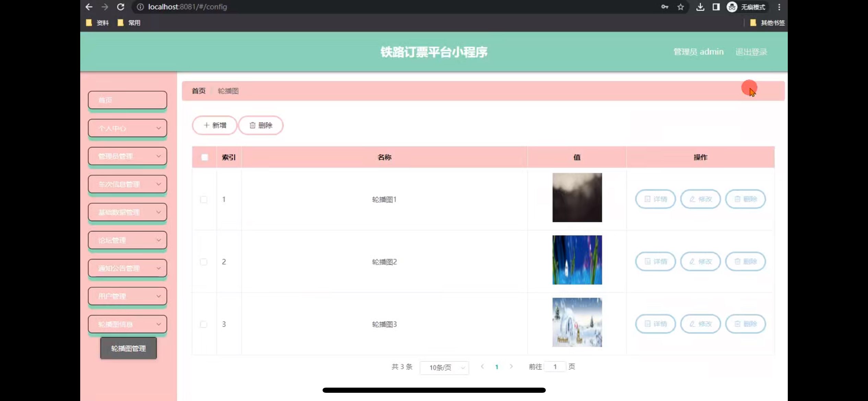This screenshot has height=401, width=868.
Task: Tick the checkbox for row 轮播图3
Action: coord(204,324)
